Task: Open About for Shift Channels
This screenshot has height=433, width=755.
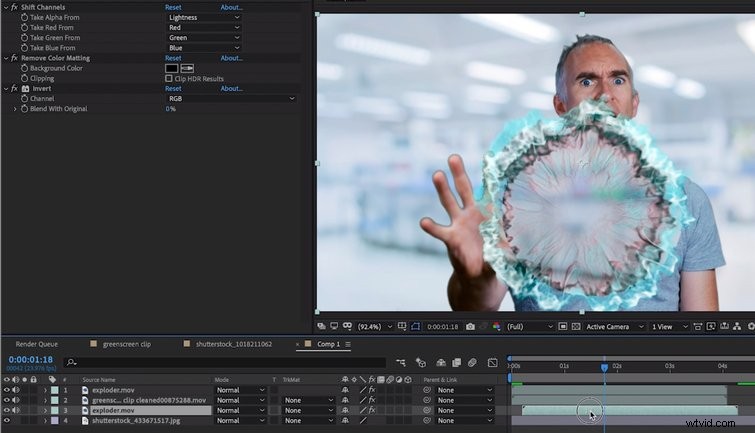Action: pyautogui.click(x=232, y=7)
